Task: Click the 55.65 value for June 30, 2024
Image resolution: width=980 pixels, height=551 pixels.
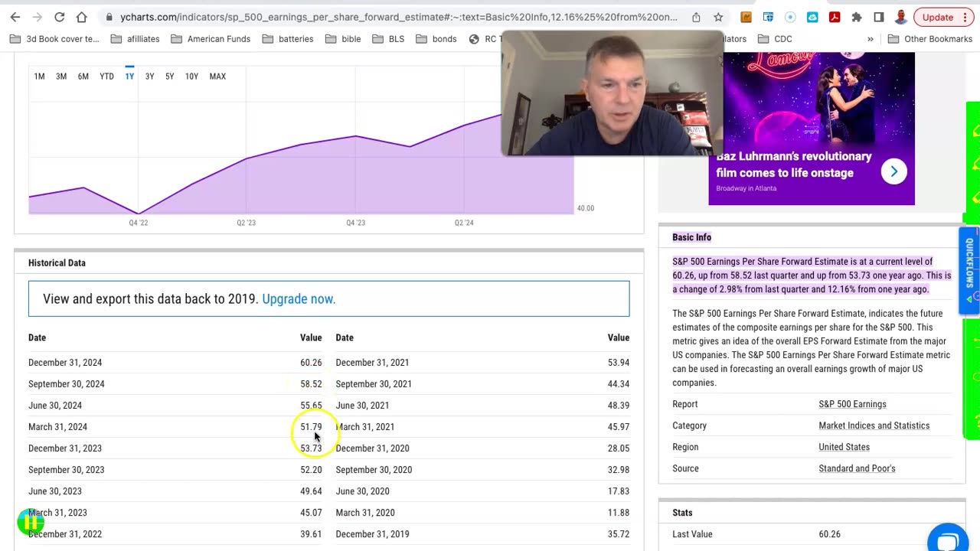Action: pos(311,406)
